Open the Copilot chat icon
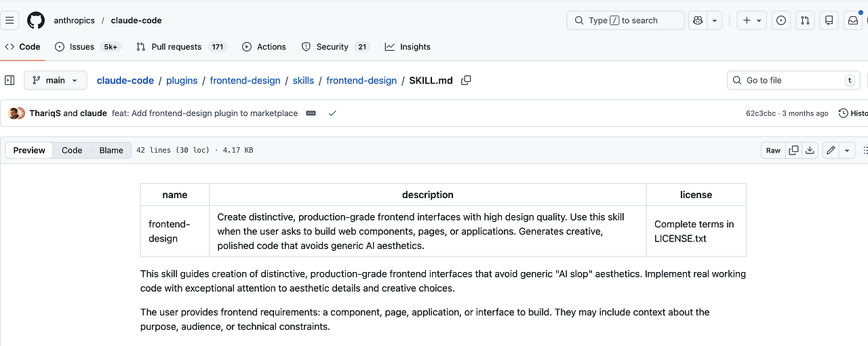 [697, 20]
